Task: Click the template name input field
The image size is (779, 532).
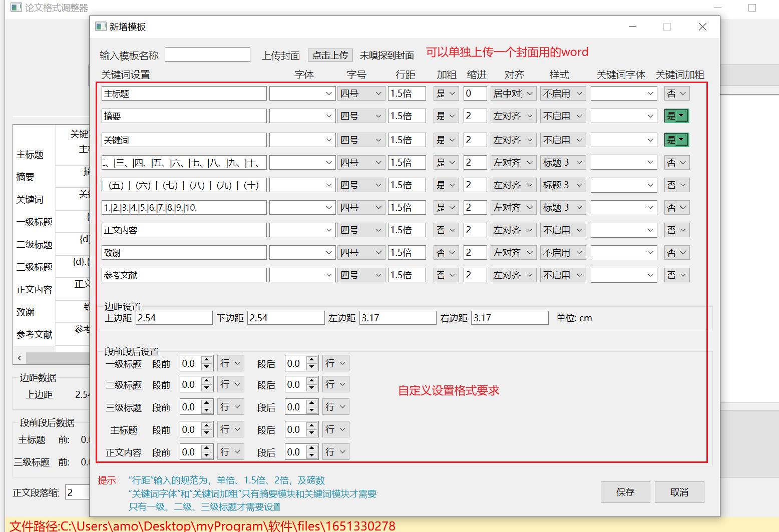Action: pos(207,55)
